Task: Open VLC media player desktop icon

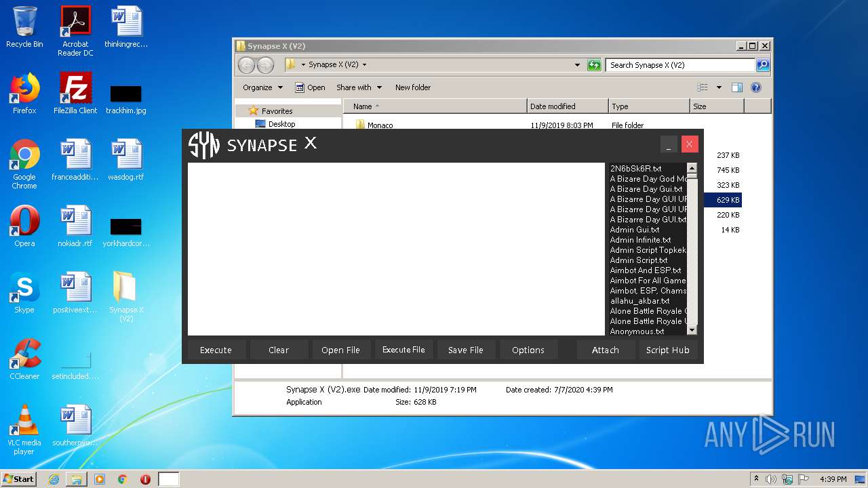Action: [24, 430]
